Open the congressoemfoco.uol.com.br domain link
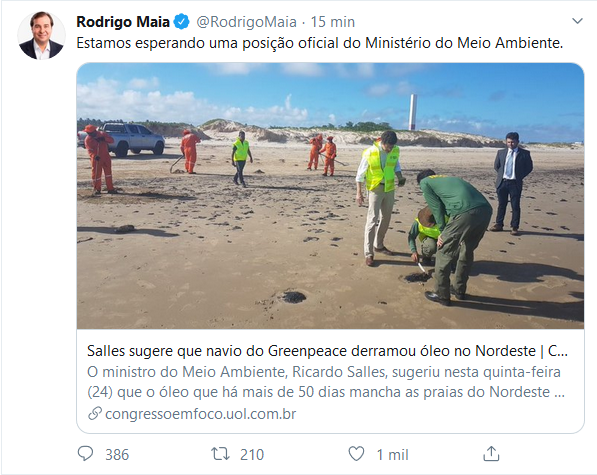The image size is (597, 475). [201, 414]
